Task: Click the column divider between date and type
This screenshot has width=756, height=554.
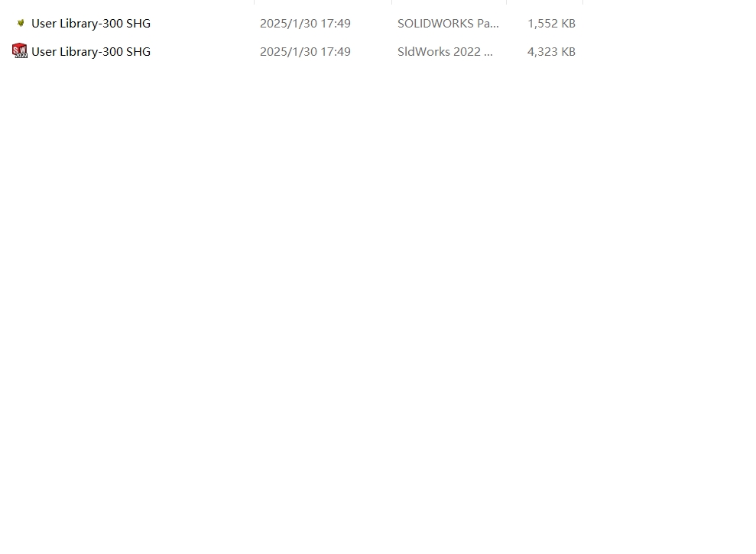Action: click(392, 2)
